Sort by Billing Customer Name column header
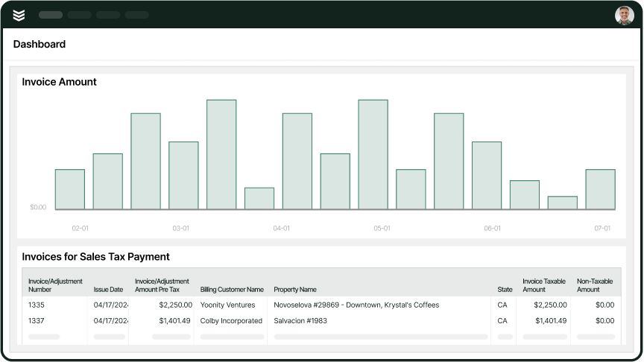Image resolution: width=644 pixels, height=362 pixels. pyautogui.click(x=232, y=289)
